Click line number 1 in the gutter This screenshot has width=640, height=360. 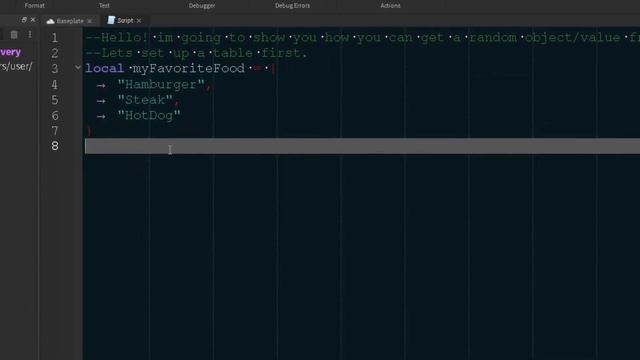pos(55,38)
